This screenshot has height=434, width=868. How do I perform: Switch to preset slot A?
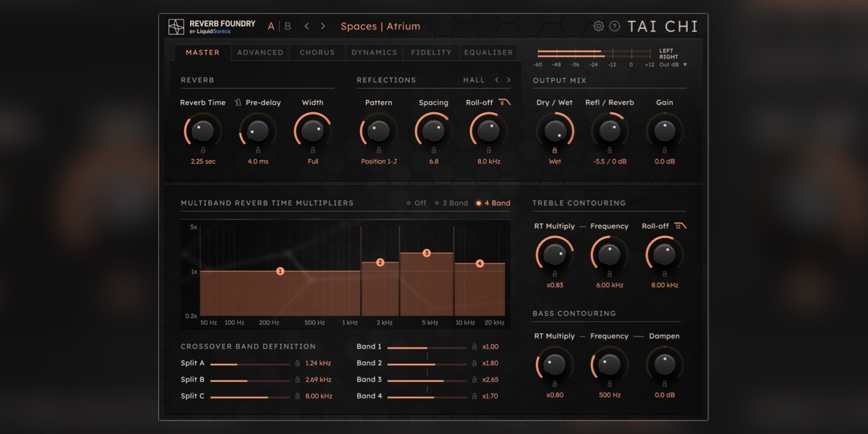click(x=271, y=26)
